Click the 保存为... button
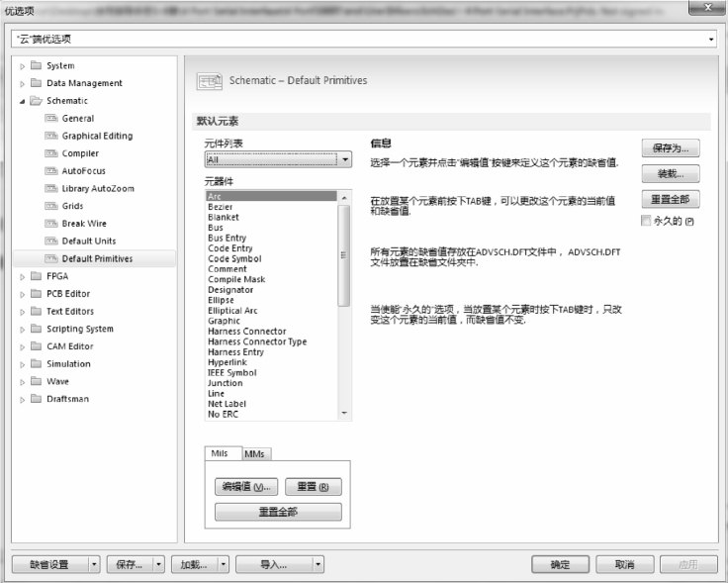This screenshot has height=583, width=728. (x=670, y=148)
